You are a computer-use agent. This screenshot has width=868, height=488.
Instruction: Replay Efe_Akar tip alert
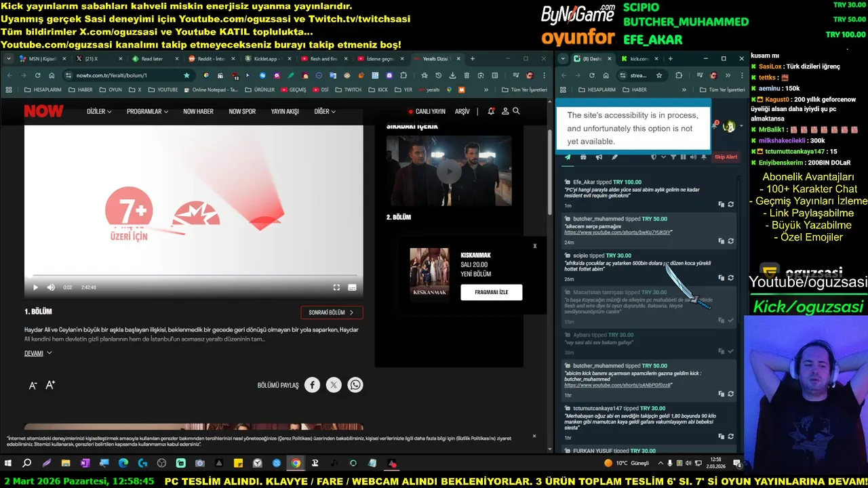point(731,204)
